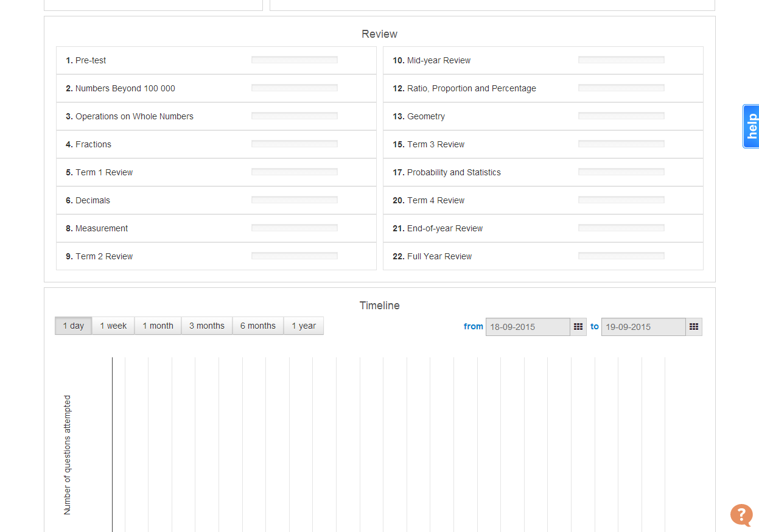Screen dimensions: 759x532
Task: Show 6 months on the timeline
Action: [x=257, y=326]
